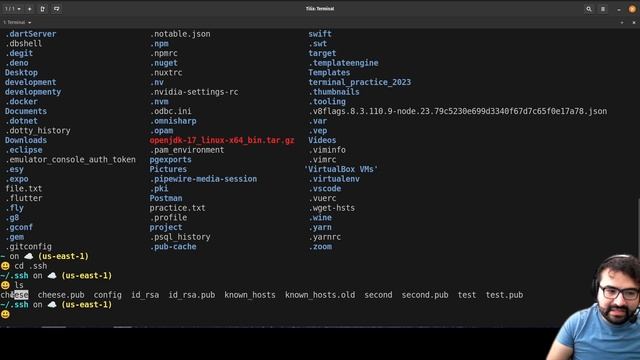
Task: Click the '.wget-hsts' file name
Action: 332,208
